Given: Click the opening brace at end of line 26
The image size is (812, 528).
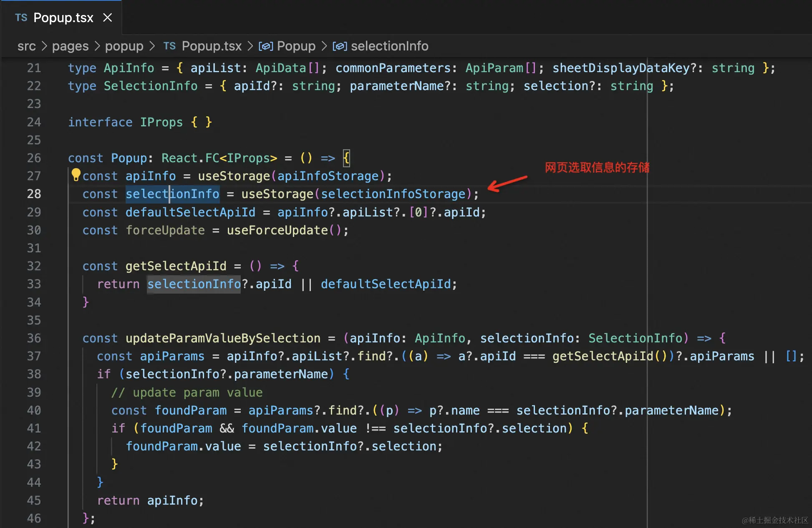Looking at the screenshot, I should point(346,158).
